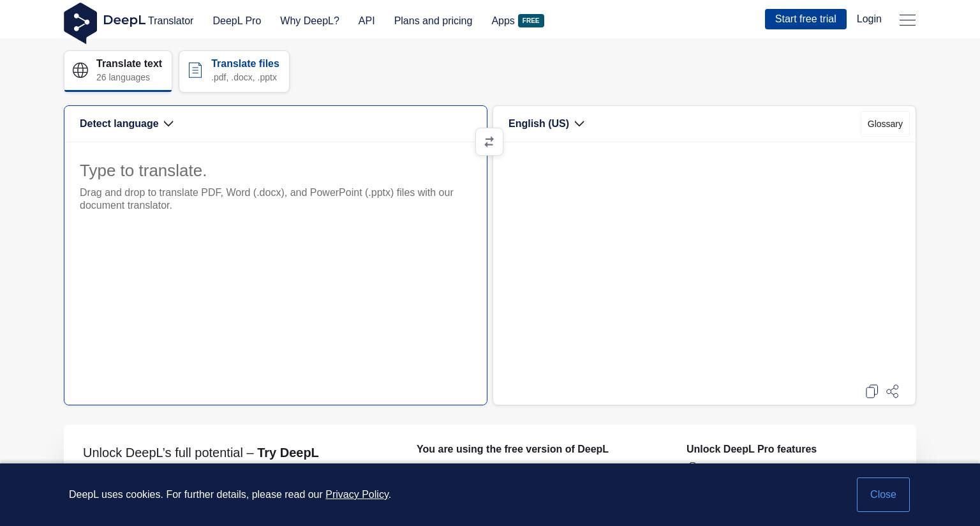Open the Glossary button
The height and width of the screenshot is (526, 980).
(x=885, y=124)
